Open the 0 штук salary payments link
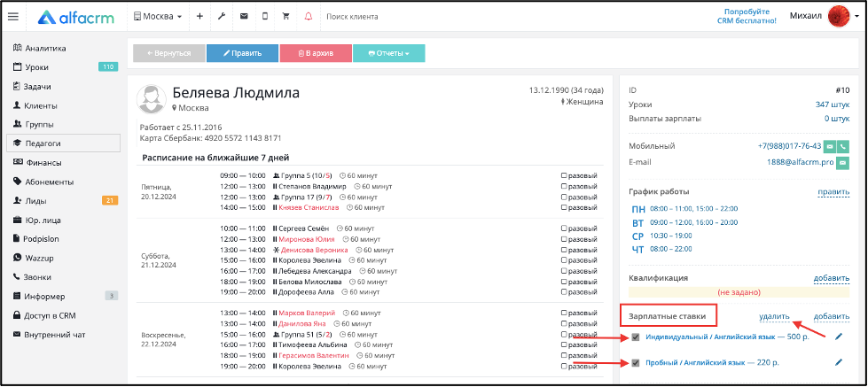Viewport: 868px width, 387px height. point(836,119)
